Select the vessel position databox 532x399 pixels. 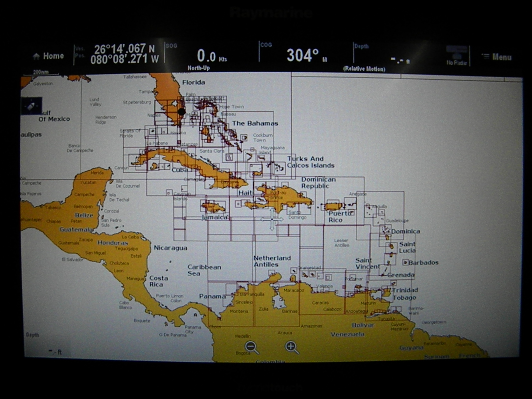[119, 54]
